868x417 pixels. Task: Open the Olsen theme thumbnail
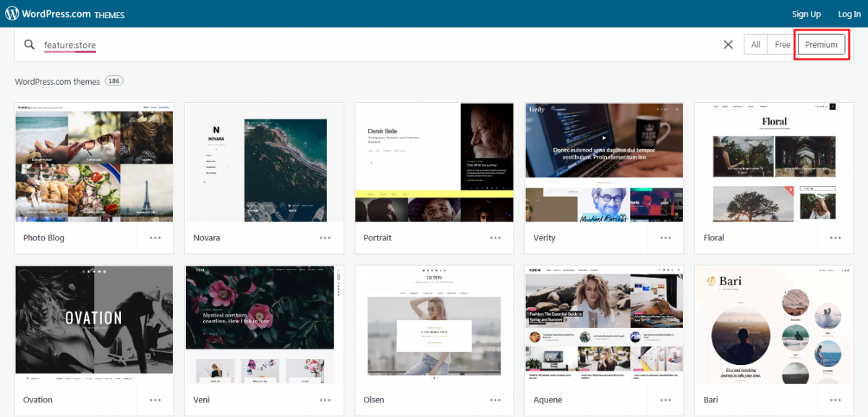click(434, 325)
